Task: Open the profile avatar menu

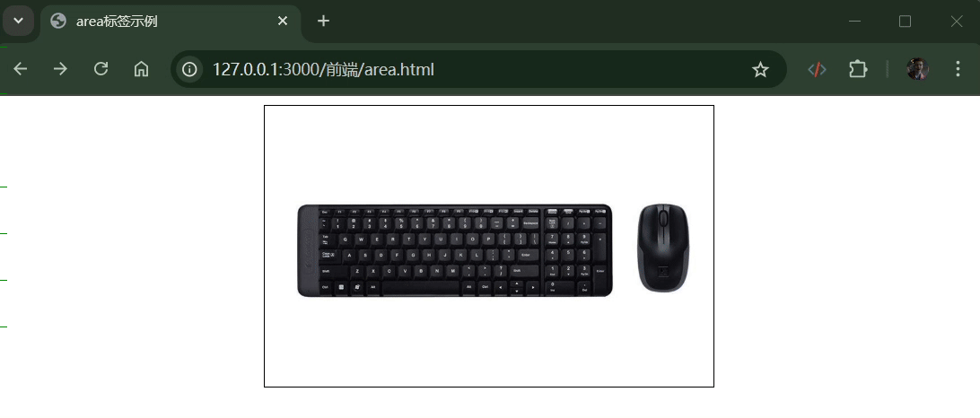Action: click(x=917, y=69)
